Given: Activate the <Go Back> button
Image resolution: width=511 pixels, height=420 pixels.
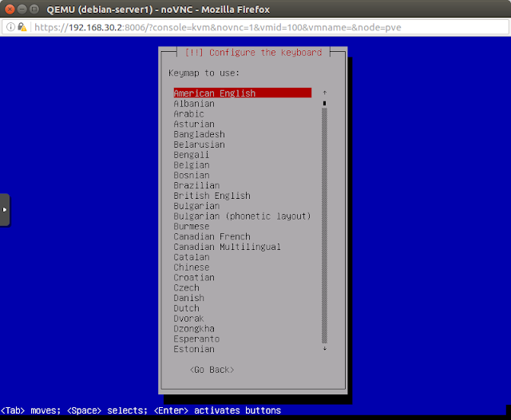Looking at the screenshot, I should coord(212,370).
